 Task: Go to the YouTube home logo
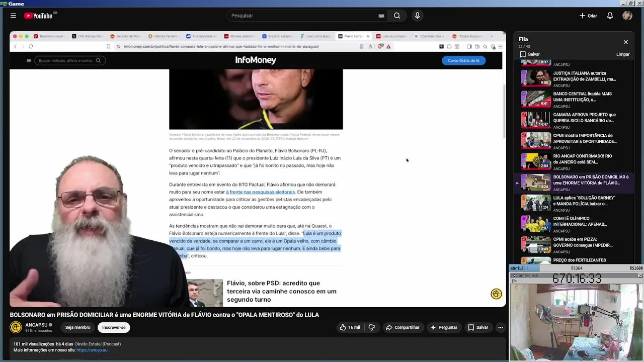click(x=38, y=16)
